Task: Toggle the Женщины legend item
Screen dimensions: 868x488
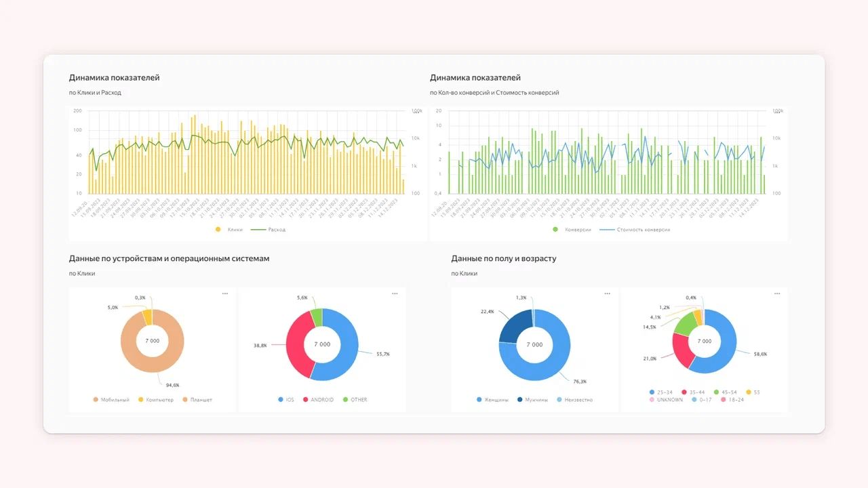Action: (x=492, y=400)
